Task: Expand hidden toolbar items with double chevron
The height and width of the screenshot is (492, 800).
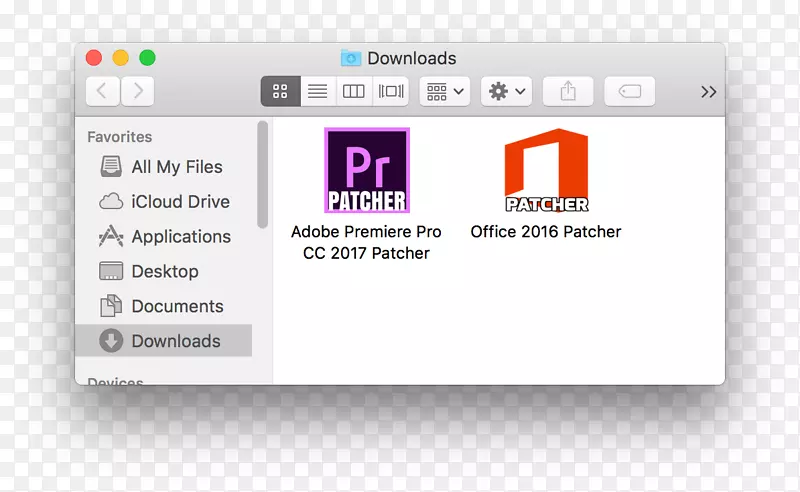Action: pos(708,92)
